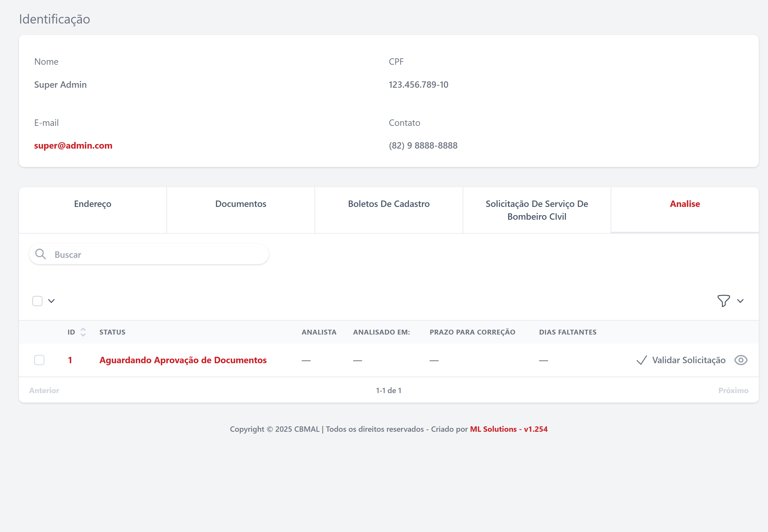The image size is (768, 532).
Task: Check the checkbox for row ID 1
Action: 39,360
